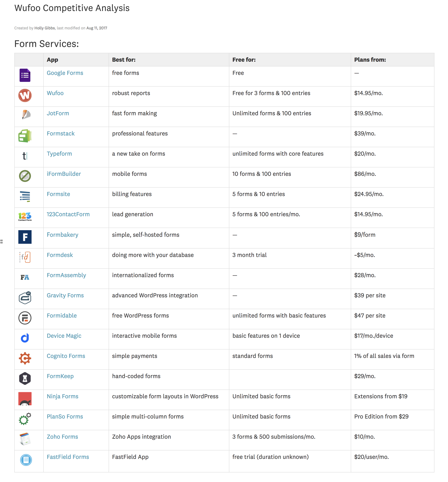Click the red Wufoo logo icon
Screen dimensions: 448x482
point(25,95)
